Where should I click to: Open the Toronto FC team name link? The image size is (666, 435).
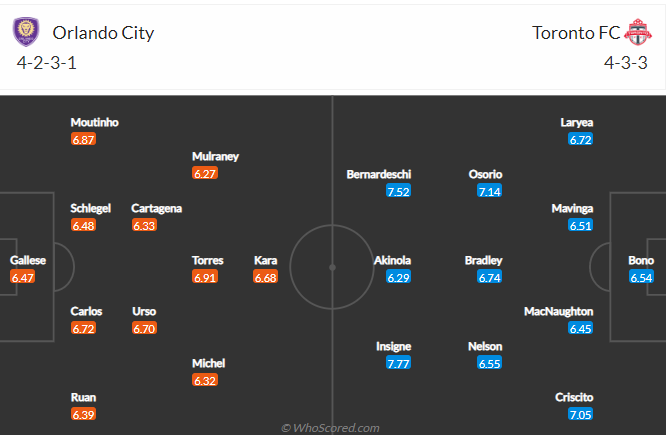(x=576, y=33)
